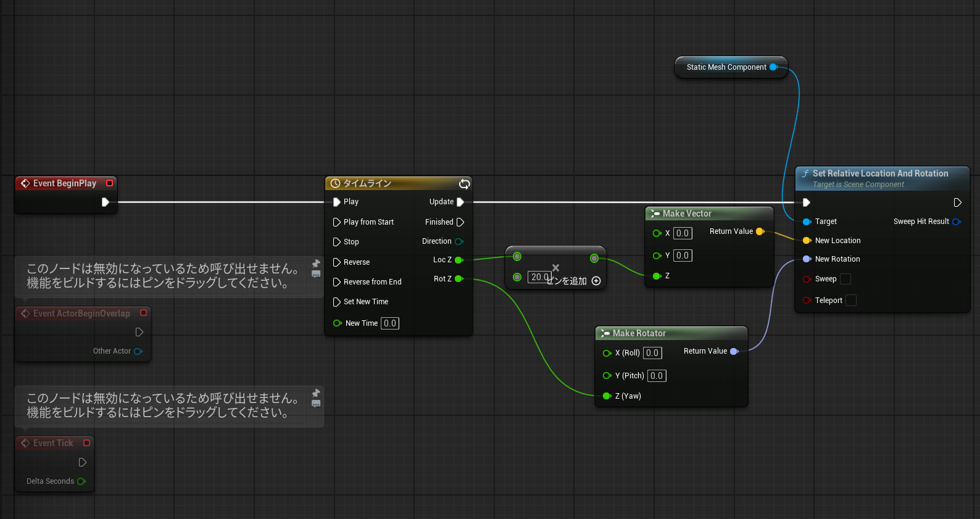Click the Timeline Stop input pin
Screen dimensions: 980x519
[x=337, y=242]
